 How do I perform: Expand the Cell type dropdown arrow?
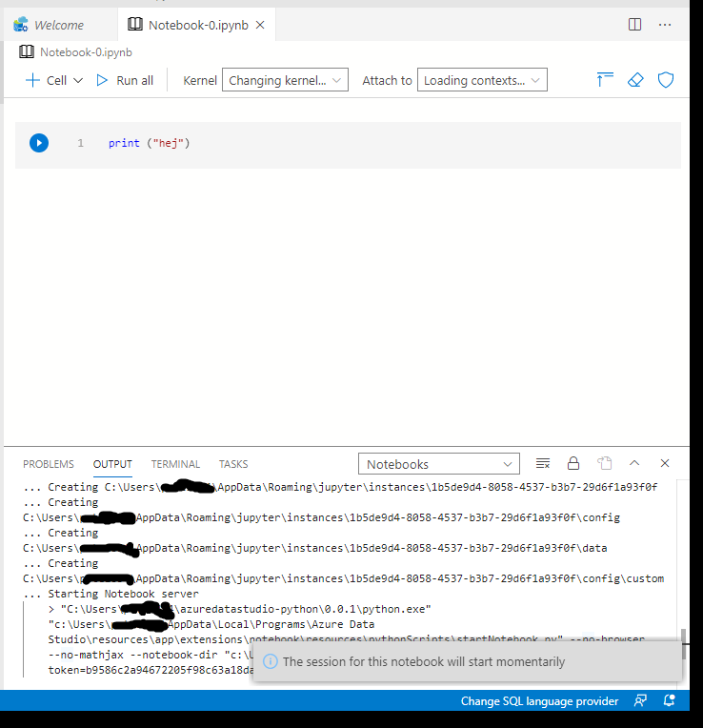coord(78,80)
